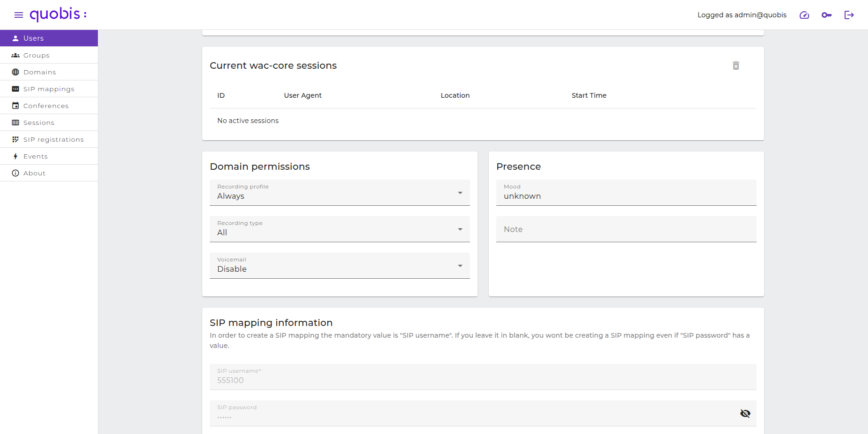This screenshot has width=868, height=434.
Task: Open the Voicemail dropdown
Action: click(340, 266)
